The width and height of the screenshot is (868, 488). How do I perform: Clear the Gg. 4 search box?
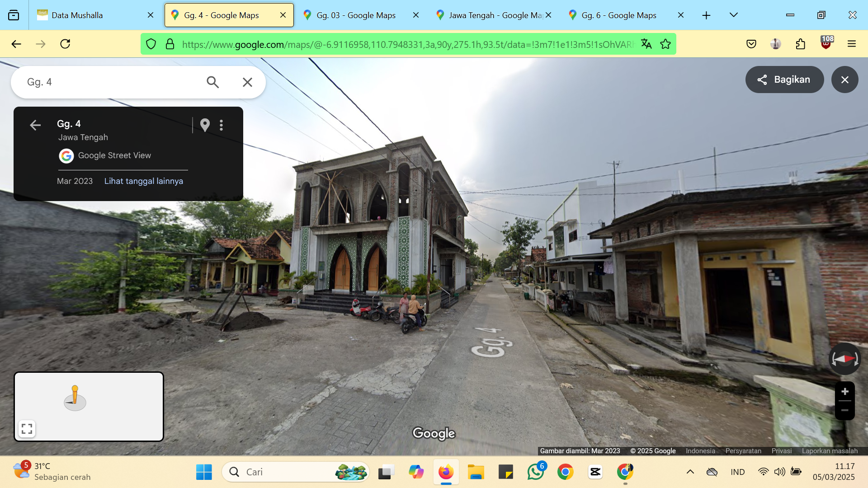tap(247, 82)
